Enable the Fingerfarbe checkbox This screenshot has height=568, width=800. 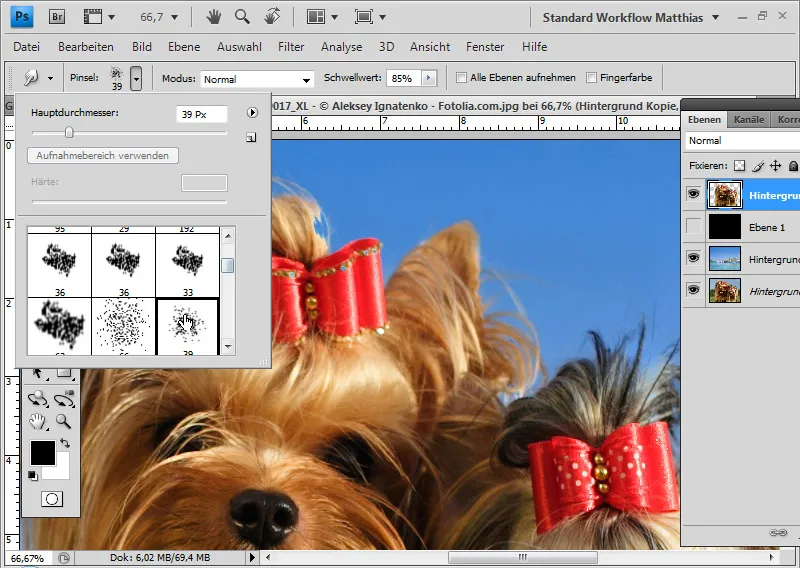(x=591, y=78)
